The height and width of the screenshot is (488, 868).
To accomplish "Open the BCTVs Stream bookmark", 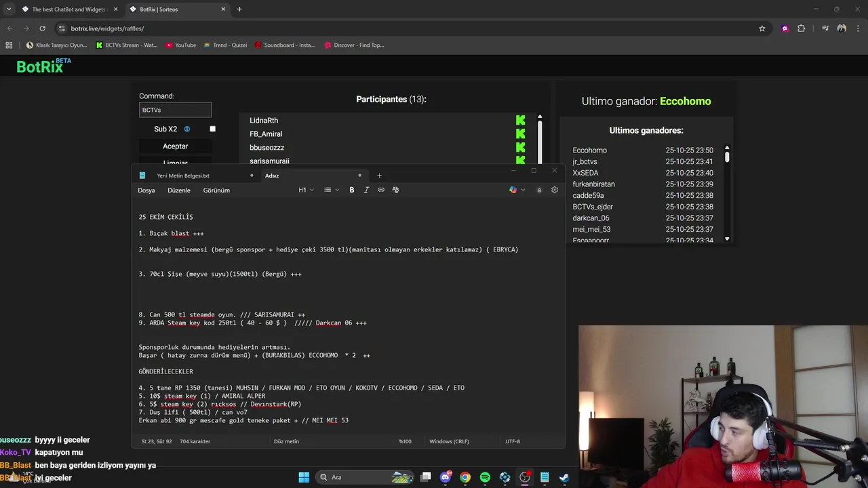I will (127, 45).
